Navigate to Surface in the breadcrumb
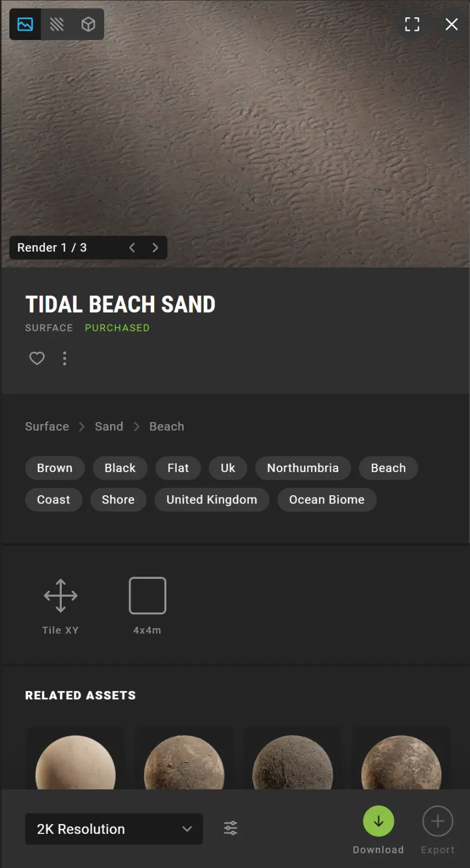The image size is (470, 868). click(47, 426)
